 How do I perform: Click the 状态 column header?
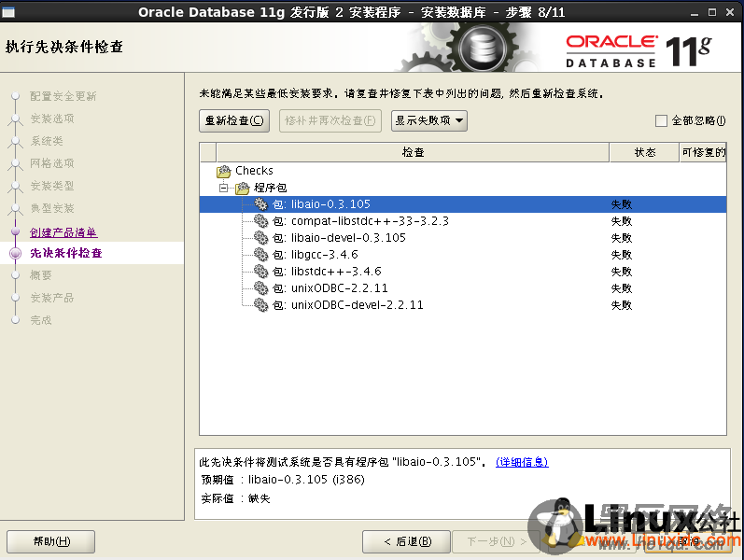click(x=644, y=152)
